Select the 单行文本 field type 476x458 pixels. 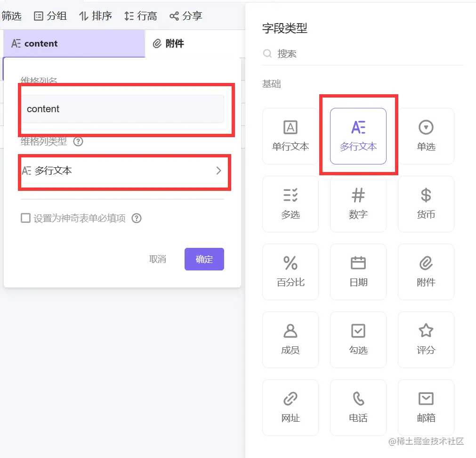click(x=290, y=136)
